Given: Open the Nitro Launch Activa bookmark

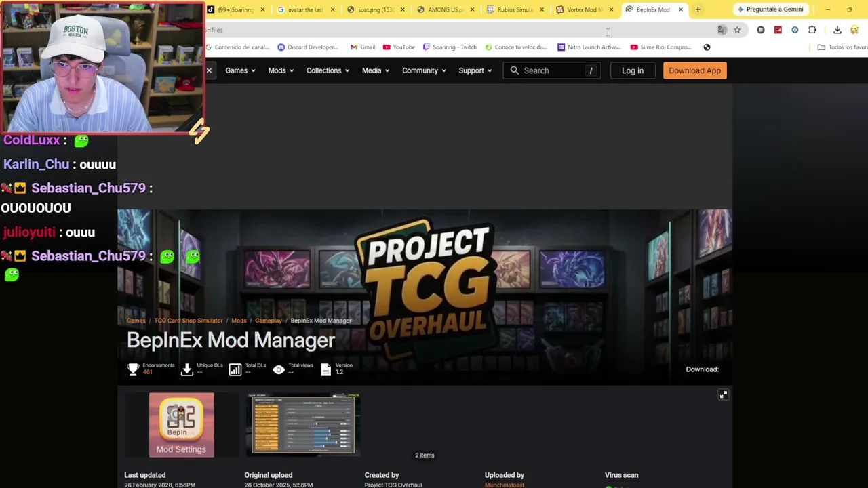Looking at the screenshot, I should (x=589, y=47).
